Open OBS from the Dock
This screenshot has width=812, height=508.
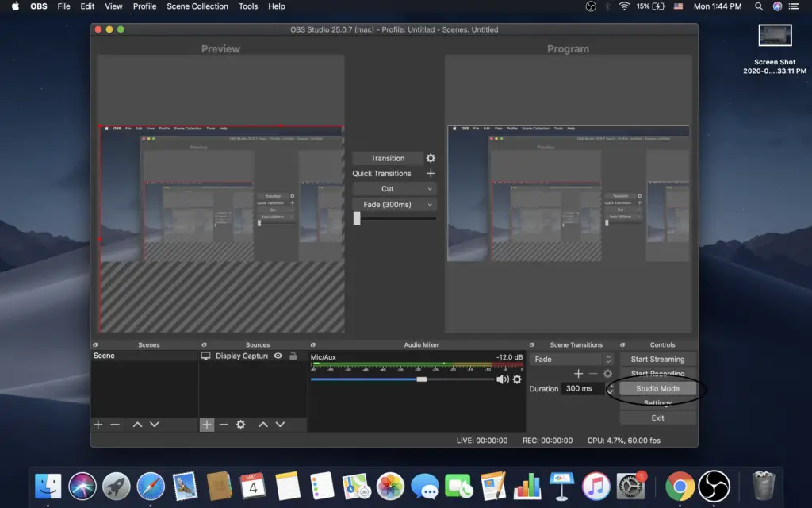pos(714,487)
